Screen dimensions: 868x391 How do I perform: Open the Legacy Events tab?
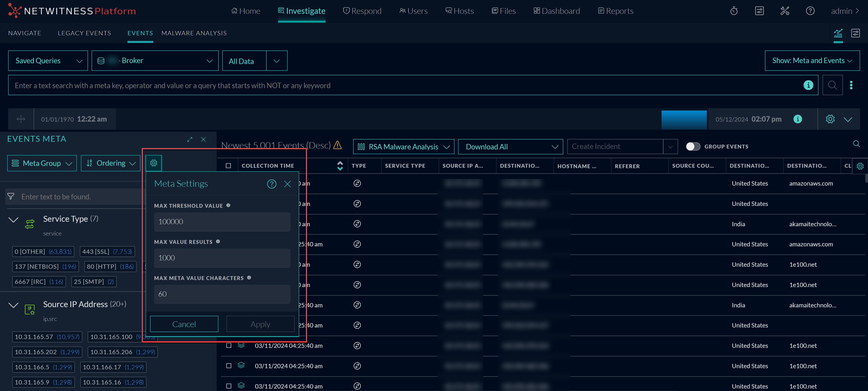(84, 33)
